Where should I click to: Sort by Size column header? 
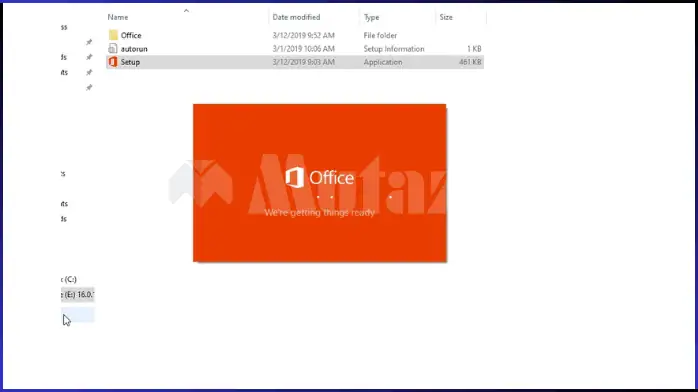[x=446, y=17]
